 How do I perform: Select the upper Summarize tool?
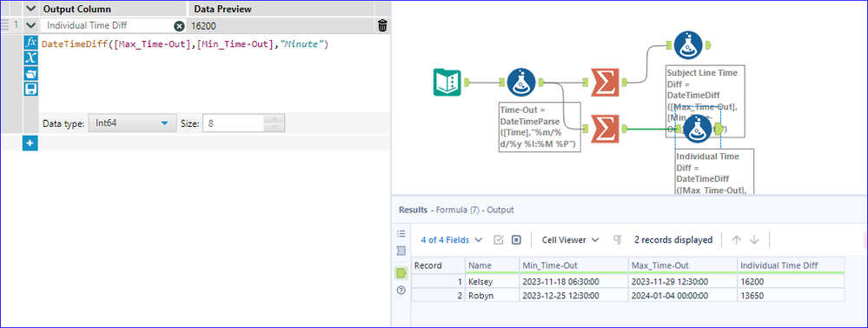point(605,83)
